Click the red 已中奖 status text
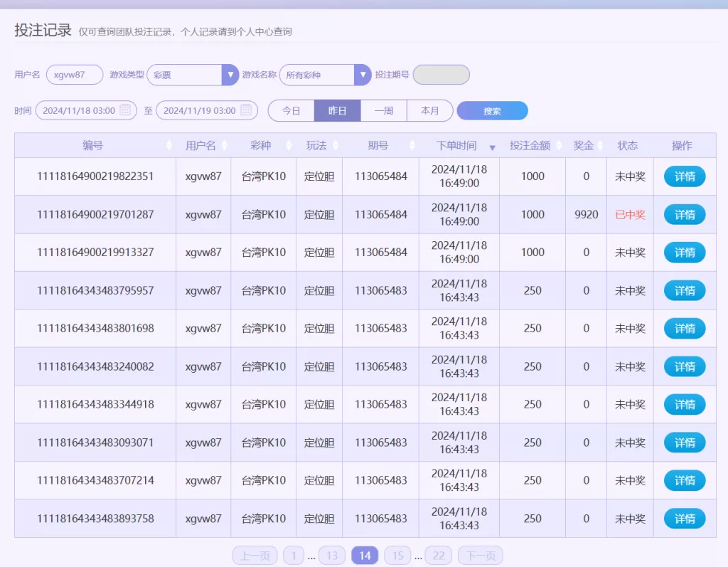Screen dimensions: 728x567 pyautogui.click(x=630, y=215)
